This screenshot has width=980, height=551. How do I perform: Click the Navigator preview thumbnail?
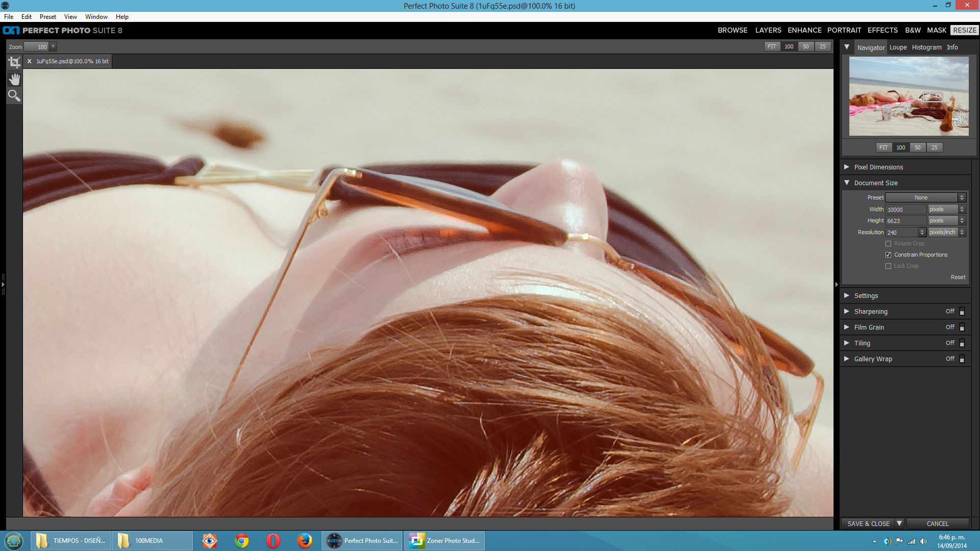click(x=909, y=96)
